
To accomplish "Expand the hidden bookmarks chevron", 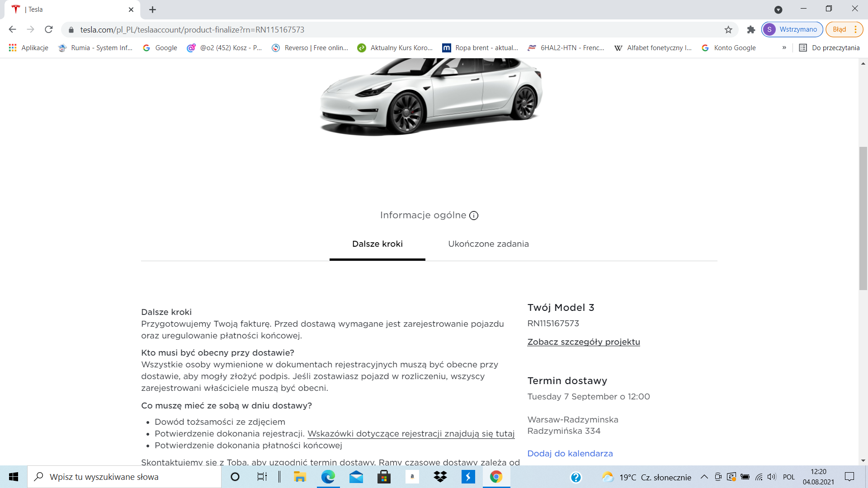I will pos(784,48).
